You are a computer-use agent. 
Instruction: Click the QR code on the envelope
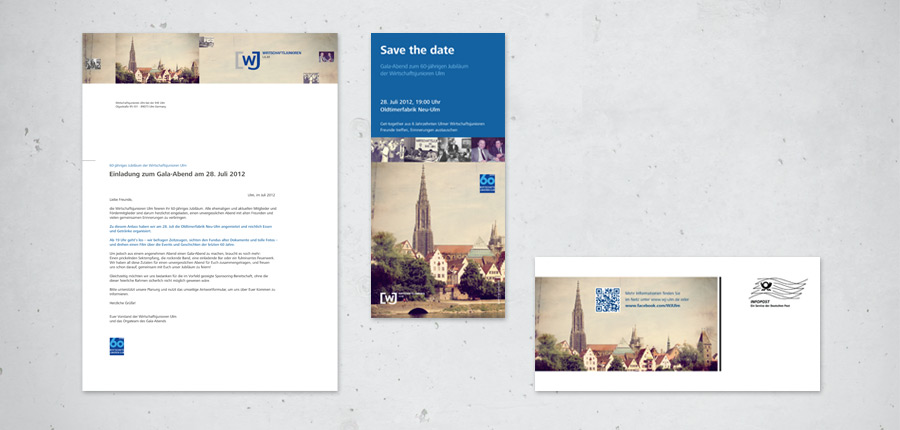609,301
